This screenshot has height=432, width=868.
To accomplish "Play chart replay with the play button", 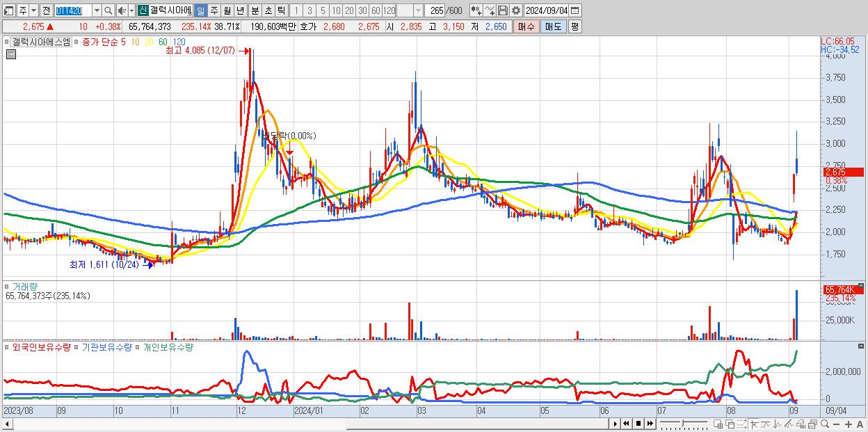I will click(x=616, y=424).
